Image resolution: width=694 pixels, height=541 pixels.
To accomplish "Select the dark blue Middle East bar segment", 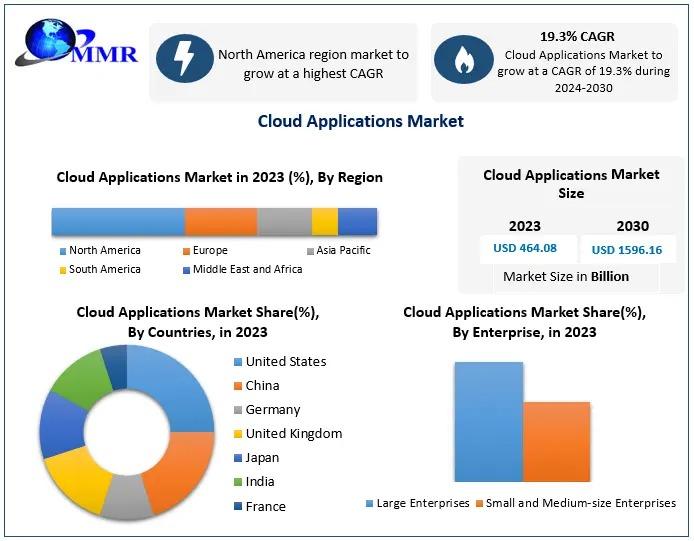I will pyautogui.click(x=358, y=221).
